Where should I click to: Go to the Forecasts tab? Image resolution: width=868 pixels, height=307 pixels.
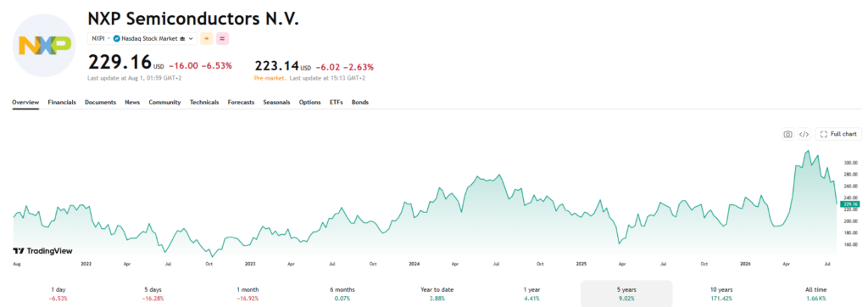241,103
